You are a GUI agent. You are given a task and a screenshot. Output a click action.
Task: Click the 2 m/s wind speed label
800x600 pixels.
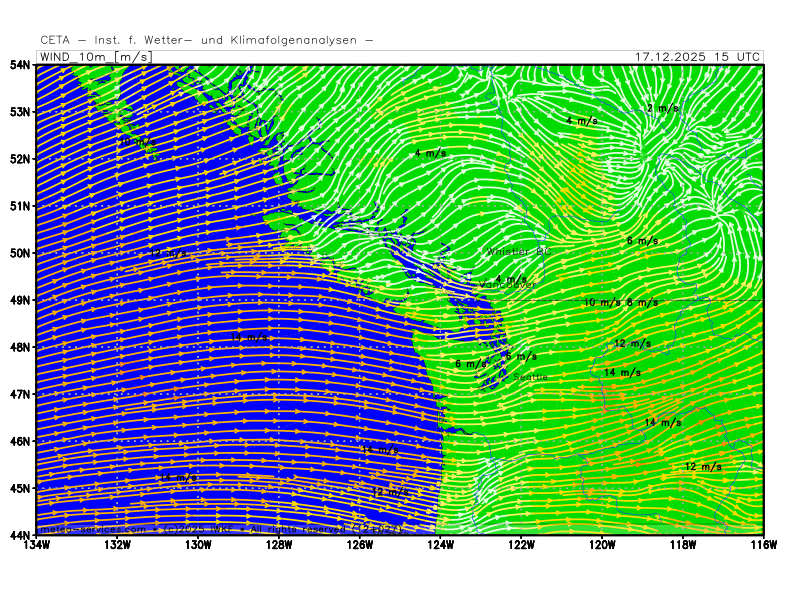(x=662, y=108)
